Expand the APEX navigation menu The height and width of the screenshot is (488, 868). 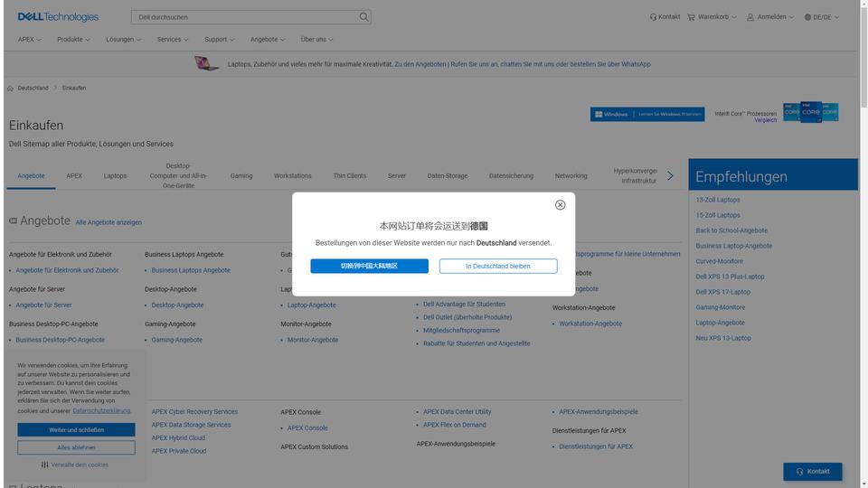click(x=29, y=40)
